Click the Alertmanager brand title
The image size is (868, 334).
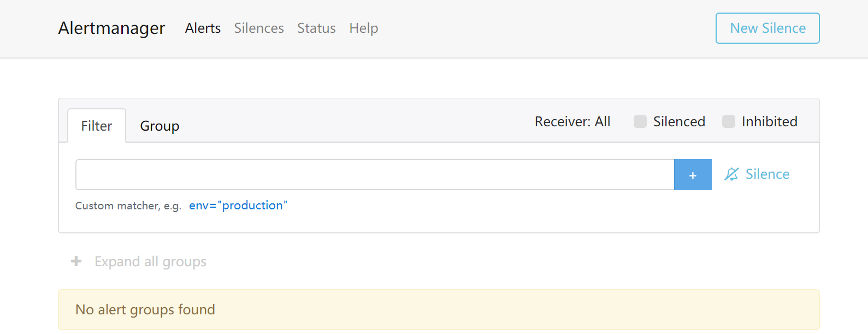click(111, 28)
